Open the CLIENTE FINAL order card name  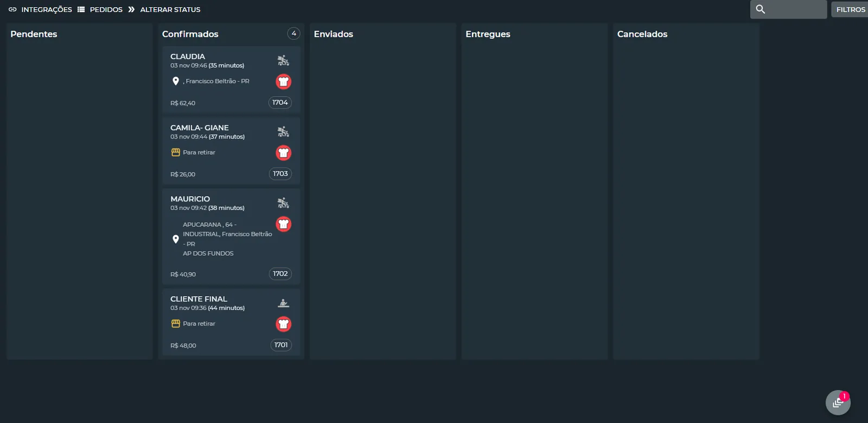(x=199, y=299)
